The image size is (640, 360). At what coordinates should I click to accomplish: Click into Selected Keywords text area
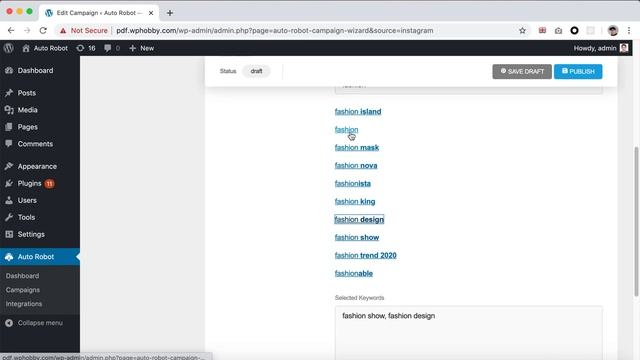[x=469, y=333]
